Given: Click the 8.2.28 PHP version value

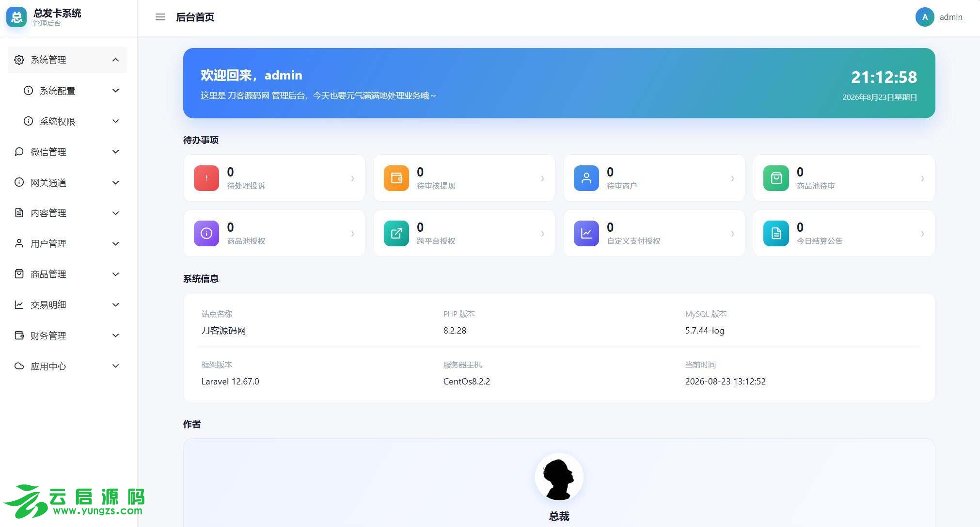Looking at the screenshot, I should click(455, 331).
